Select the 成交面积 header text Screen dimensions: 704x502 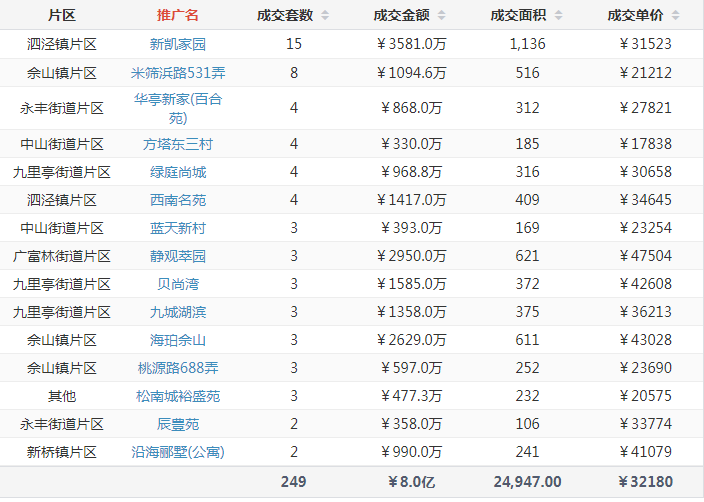[518, 15]
